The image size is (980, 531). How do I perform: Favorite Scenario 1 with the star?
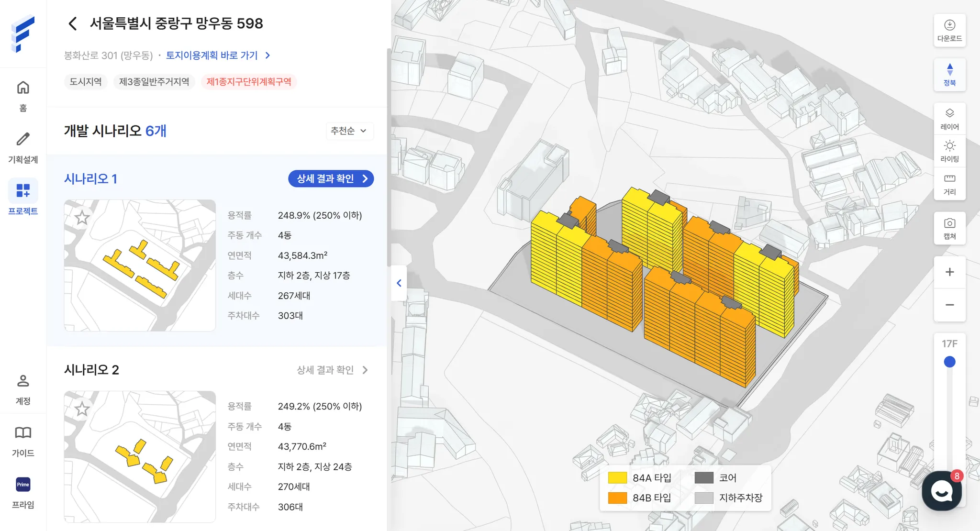pos(82,218)
